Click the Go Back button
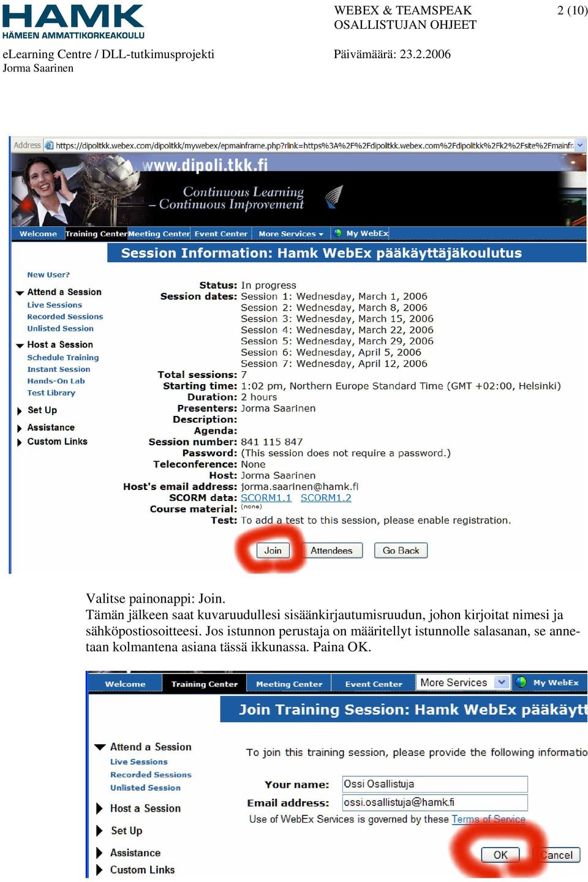 pos(401,550)
